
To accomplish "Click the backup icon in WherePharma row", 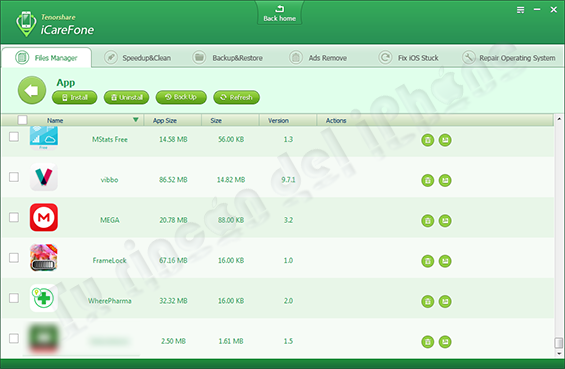I will (445, 301).
